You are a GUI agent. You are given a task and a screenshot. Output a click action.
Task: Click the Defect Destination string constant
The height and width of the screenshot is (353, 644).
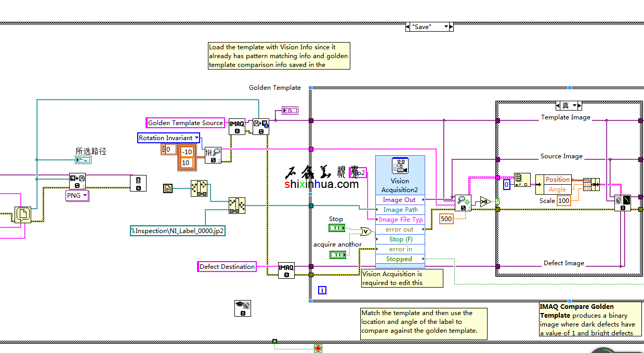click(x=227, y=267)
